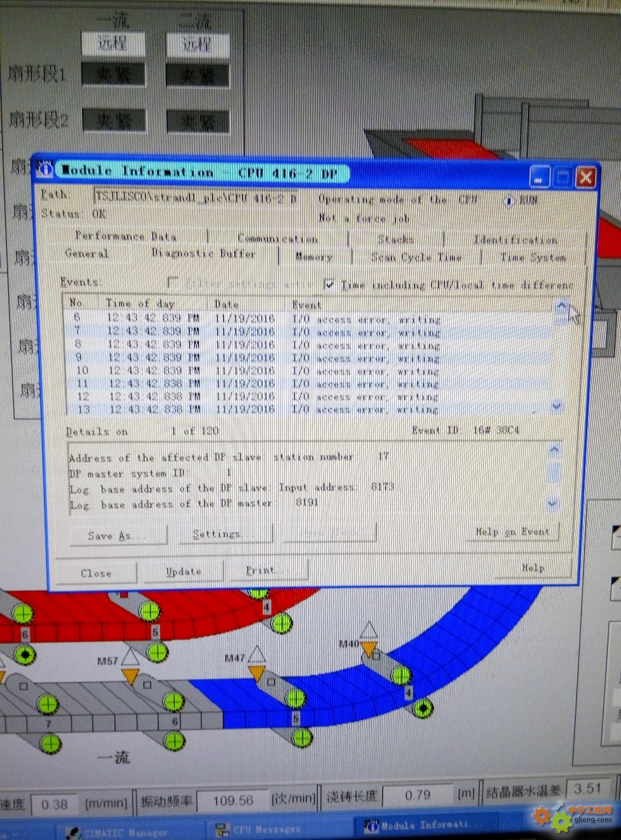Click the 远程 button under 二流 in HMI
The height and width of the screenshot is (840, 621).
(197, 45)
